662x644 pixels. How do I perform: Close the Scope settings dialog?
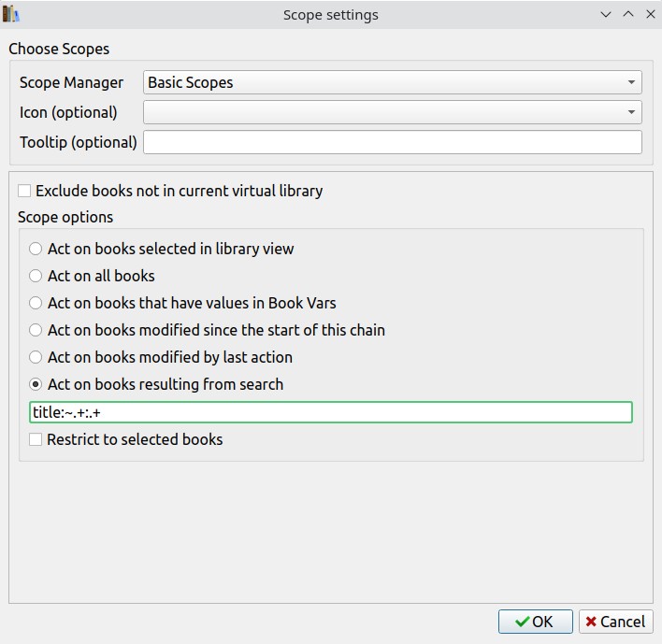[x=651, y=15]
